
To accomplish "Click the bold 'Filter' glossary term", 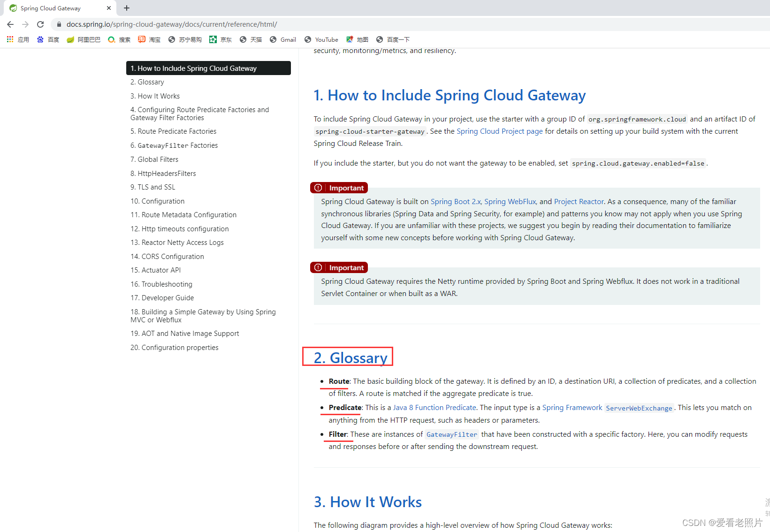I will tap(338, 434).
